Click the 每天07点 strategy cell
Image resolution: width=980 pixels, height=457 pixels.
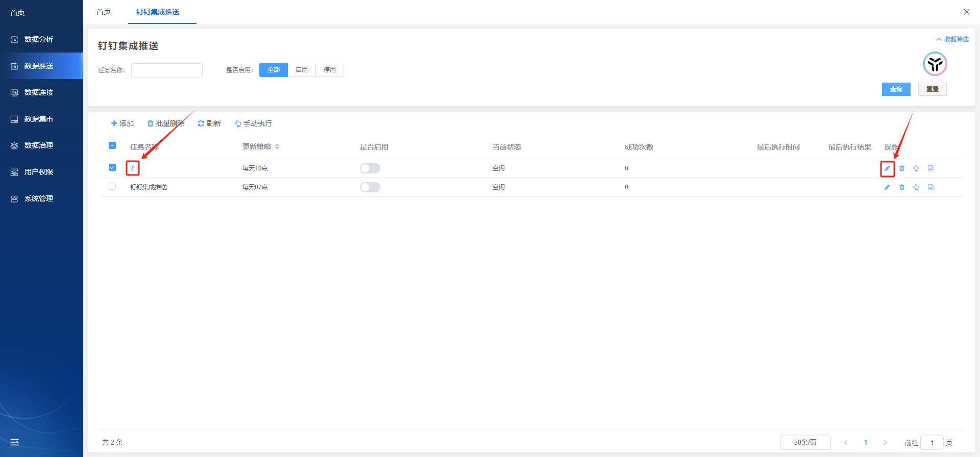click(255, 187)
